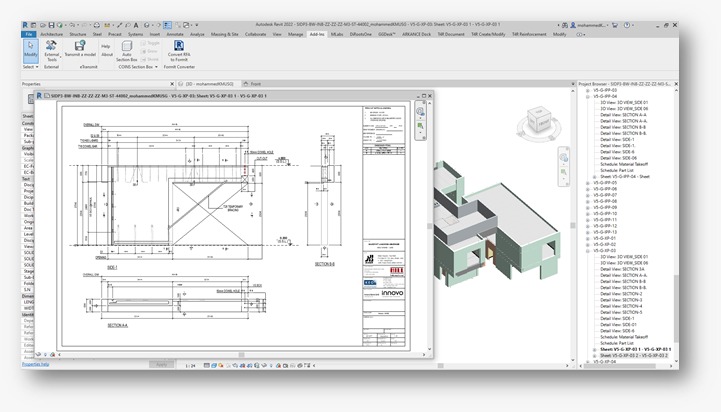The height and width of the screenshot is (412, 721).
Task: Open the File menu tab
Action: 29,34
